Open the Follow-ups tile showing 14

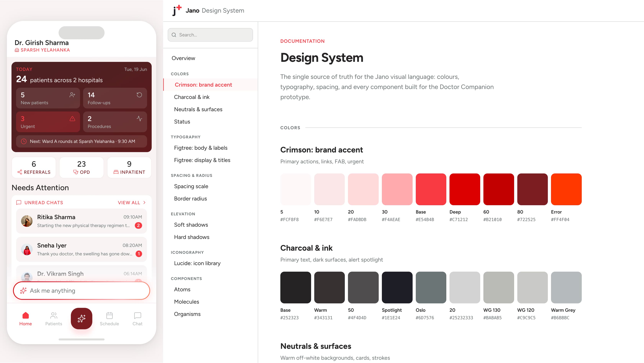[x=115, y=98]
